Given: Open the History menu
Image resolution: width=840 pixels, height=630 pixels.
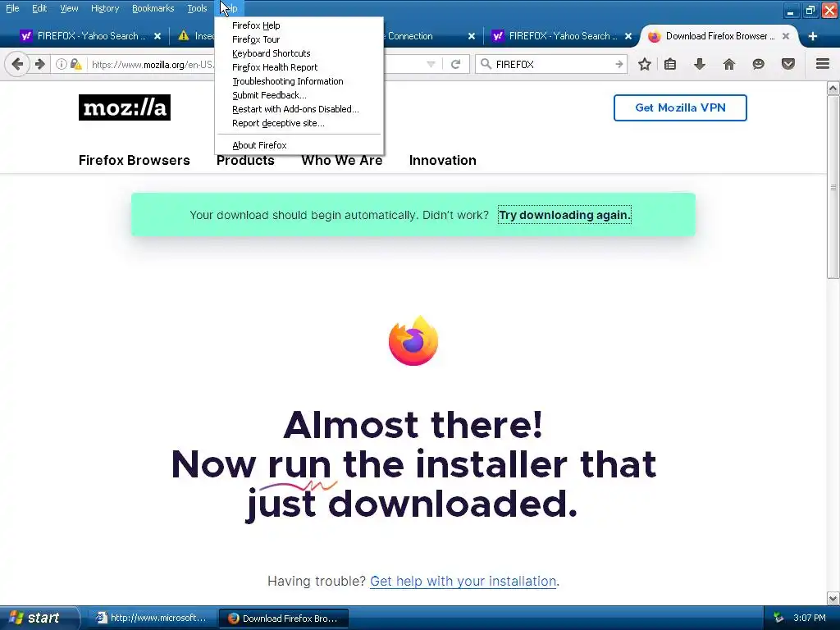Looking at the screenshot, I should (104, 8).
